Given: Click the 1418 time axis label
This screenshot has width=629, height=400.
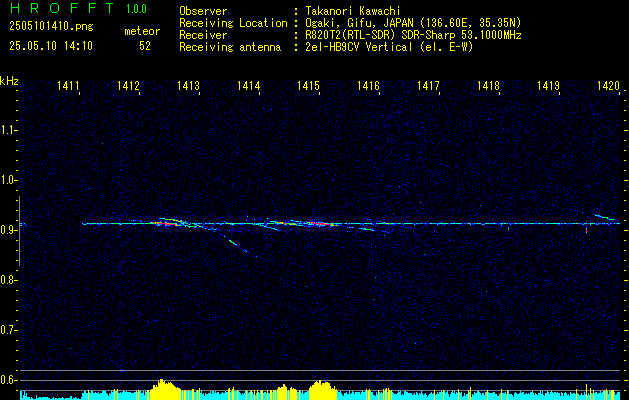Looking at the screenshot, I should pyautogui.click(x=488, y=85).
